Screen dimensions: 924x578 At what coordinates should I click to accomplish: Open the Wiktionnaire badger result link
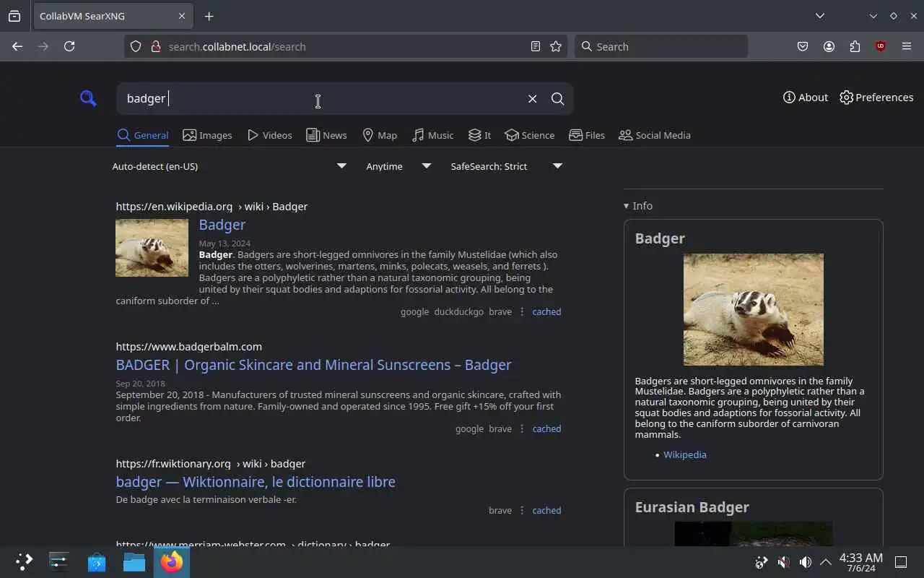[x=256, y=482]
